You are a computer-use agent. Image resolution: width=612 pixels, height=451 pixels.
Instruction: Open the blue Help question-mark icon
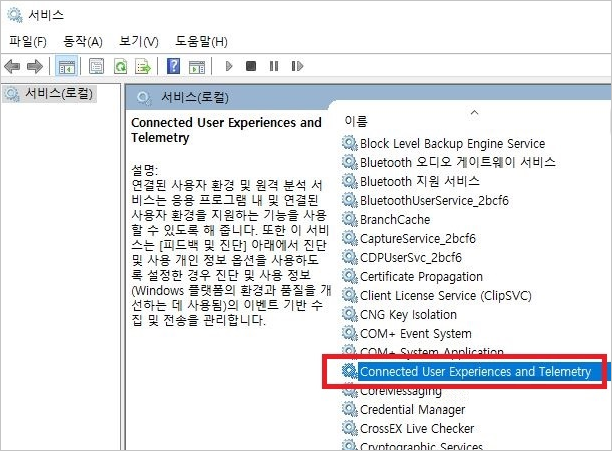tap(173, 66)
